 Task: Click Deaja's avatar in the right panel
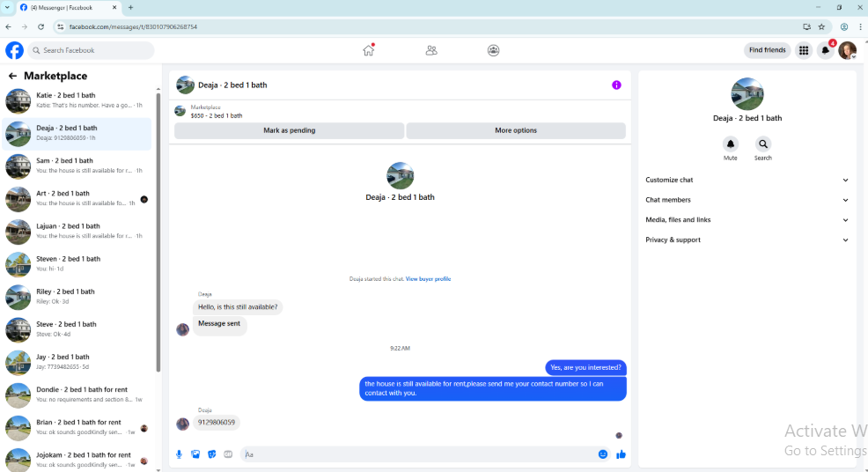click(x=747, y=94)
